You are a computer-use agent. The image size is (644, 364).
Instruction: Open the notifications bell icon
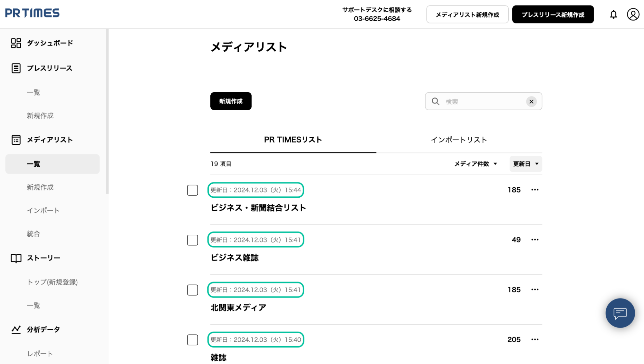(613, 15)
